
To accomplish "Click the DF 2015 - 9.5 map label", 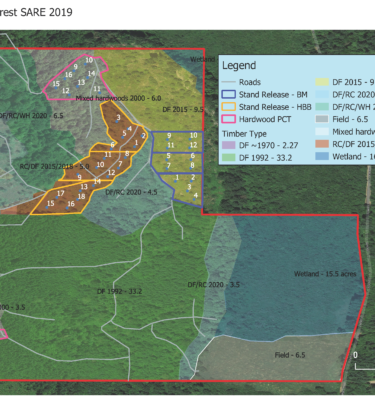I will coord(183,110).
